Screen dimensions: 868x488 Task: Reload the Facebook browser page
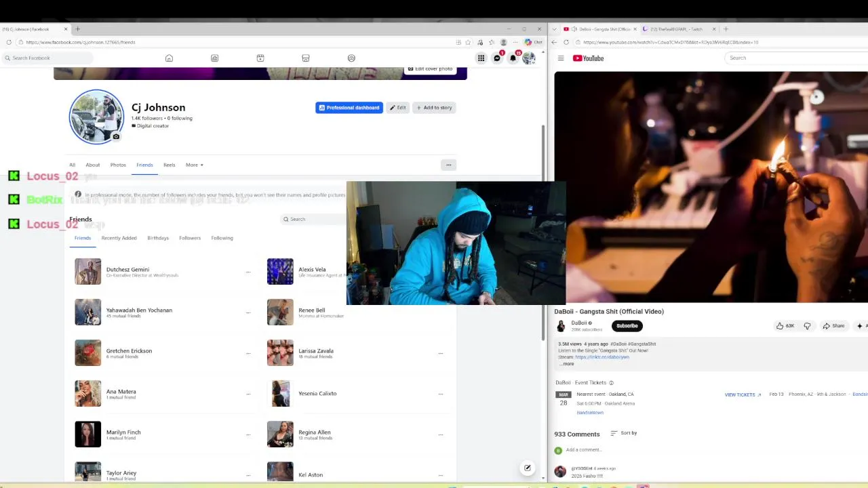click(x=9, y=42)
